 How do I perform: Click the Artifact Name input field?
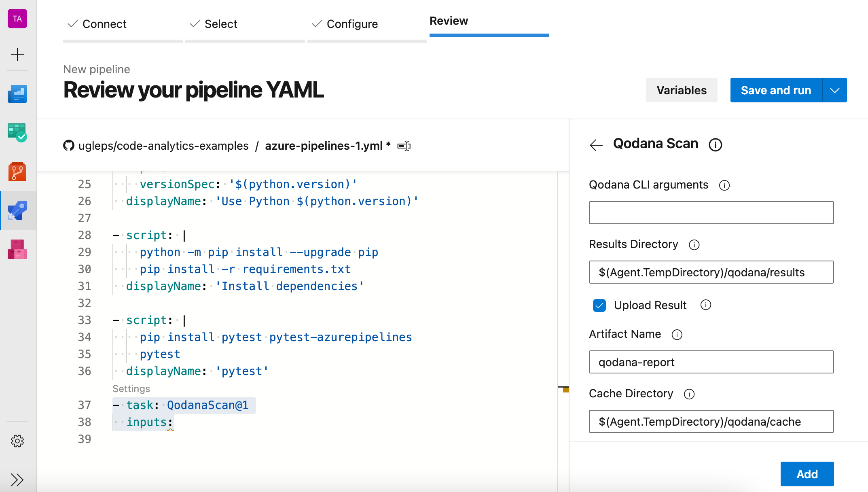[711, 362]
